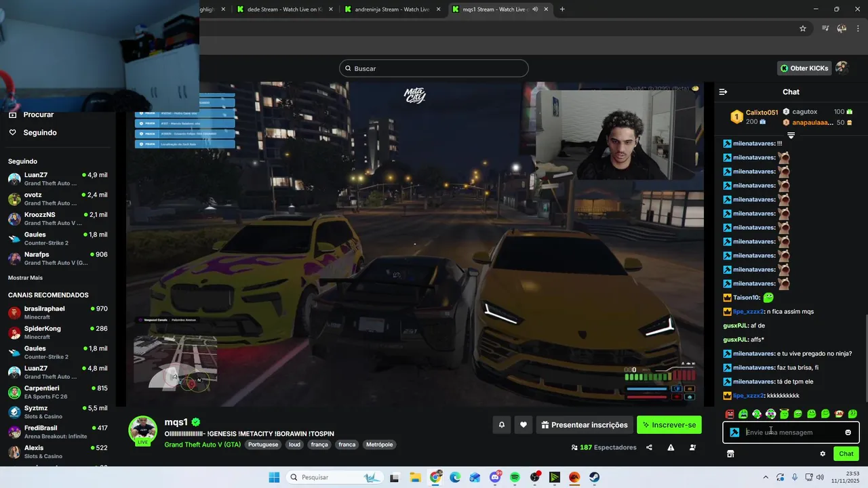This screenshot has height=488, width=868.
Task: Open FrediBrasil recommended channel
Action: point(58,432)
